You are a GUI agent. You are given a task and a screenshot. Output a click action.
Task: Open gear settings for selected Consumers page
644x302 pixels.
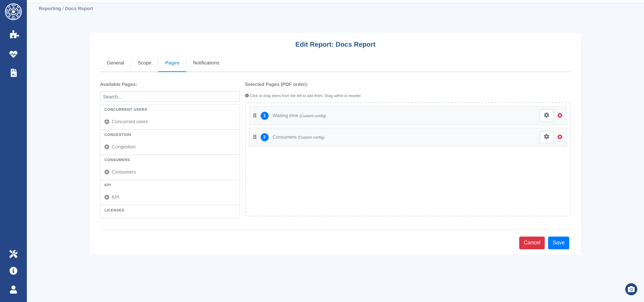pos(547,137)
